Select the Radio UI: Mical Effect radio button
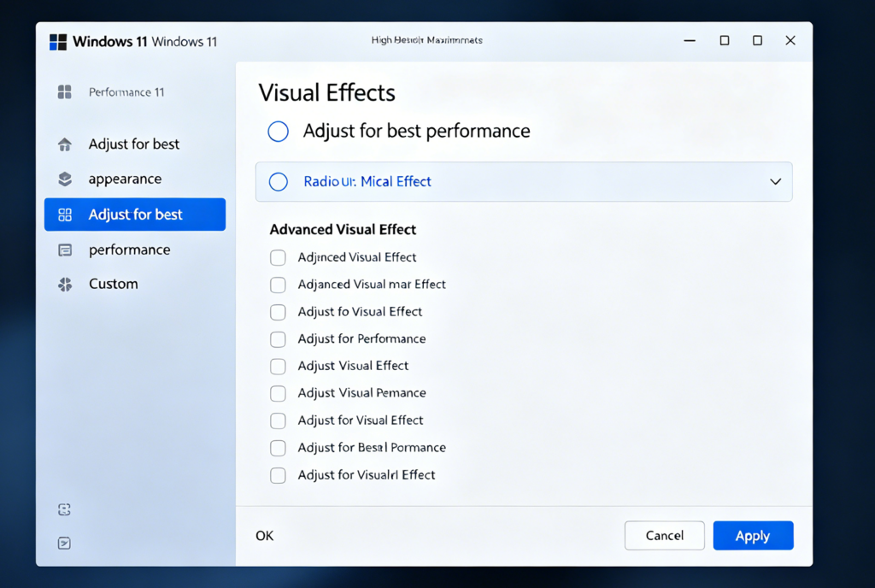This screenshot has width=875, height=588. click(x=278, y=182)
